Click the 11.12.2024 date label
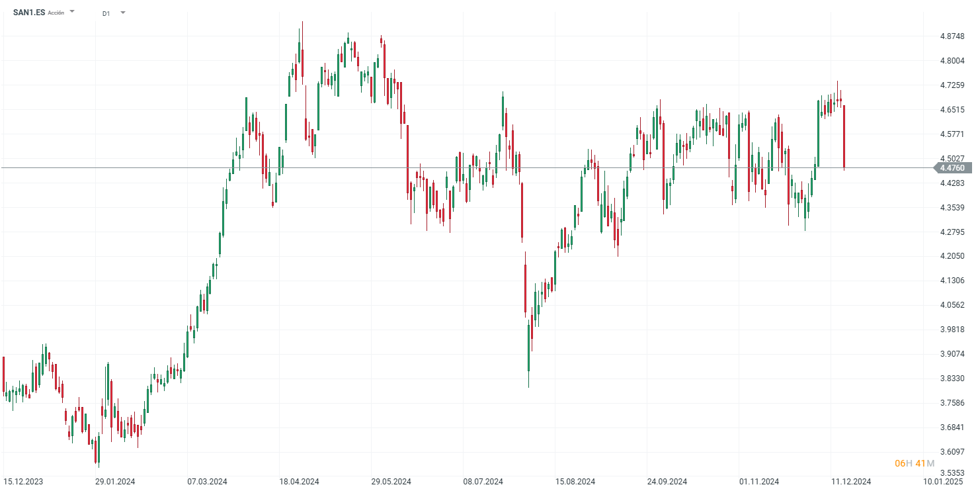The height and width of the screenshot is (493, 980). [x=851, y=482]
